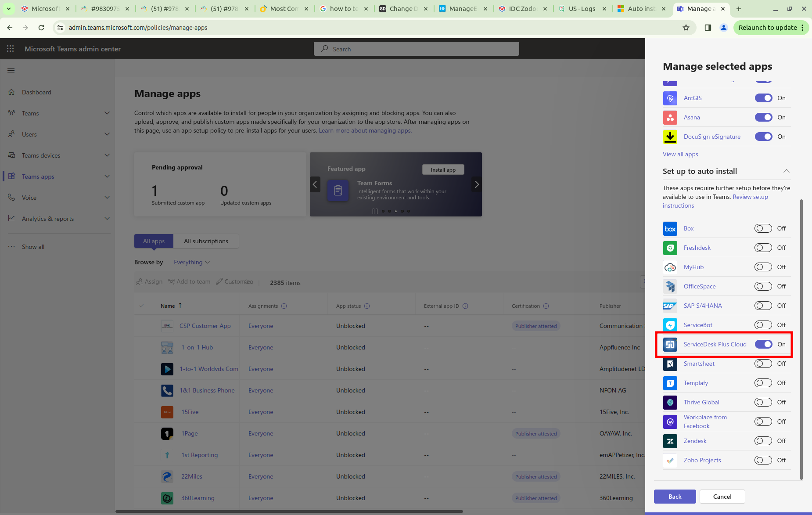Open the OfficeSpace app icon
The height and width of the screenshot is (515, 812).
670,286
